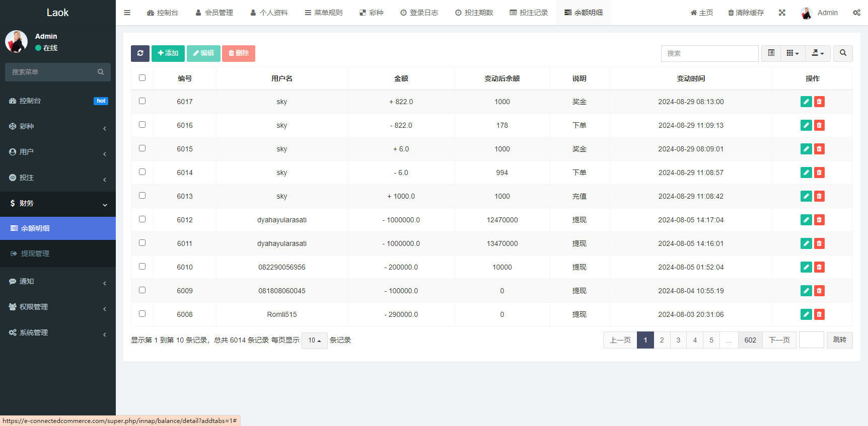
Task: Toggle the table card view icon
Action: point(771,53)
